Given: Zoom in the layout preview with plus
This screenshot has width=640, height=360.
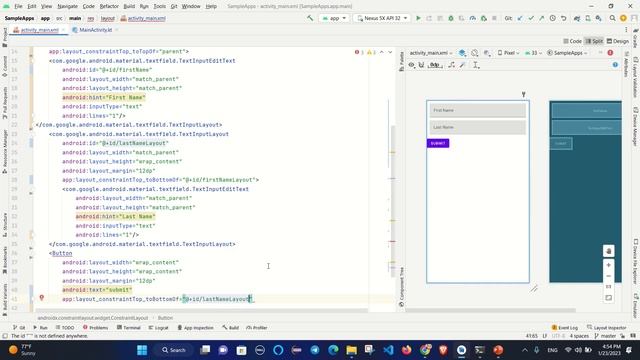Looking at the screenshot, I should point(609,265).
